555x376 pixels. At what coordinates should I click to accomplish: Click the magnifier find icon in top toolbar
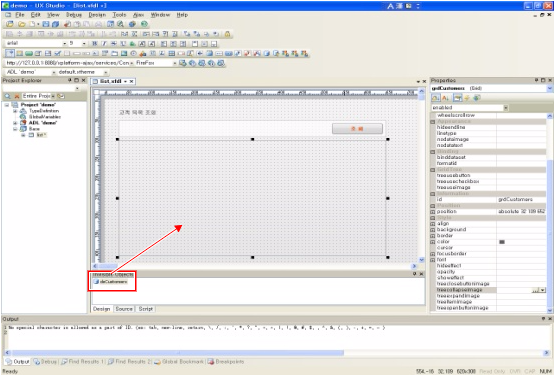pyautogui.click(x=120, y=24)
